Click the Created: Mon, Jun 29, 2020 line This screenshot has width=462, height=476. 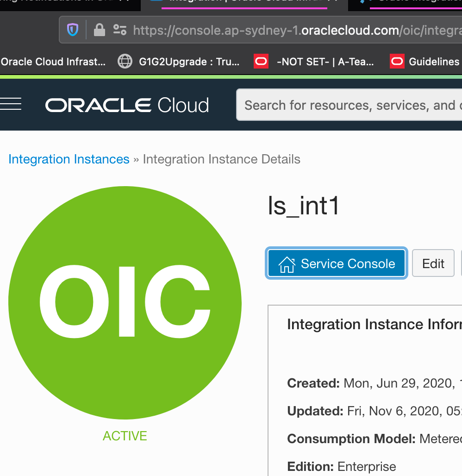[x=374, y=383]
